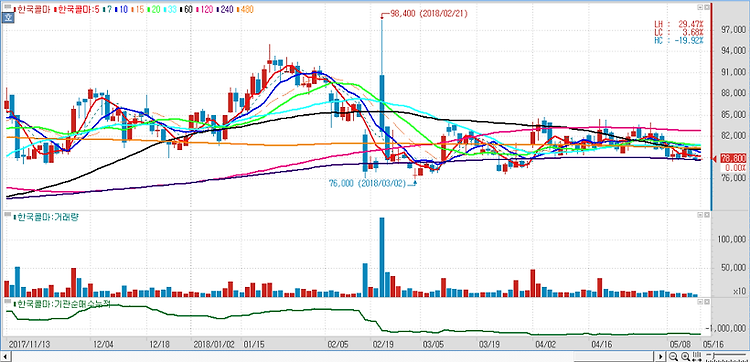Zoom out the chart with magnifier minus icon
The width and height of the screenshot is (750, 362).
pyautogui.click(x=673, y=356)
